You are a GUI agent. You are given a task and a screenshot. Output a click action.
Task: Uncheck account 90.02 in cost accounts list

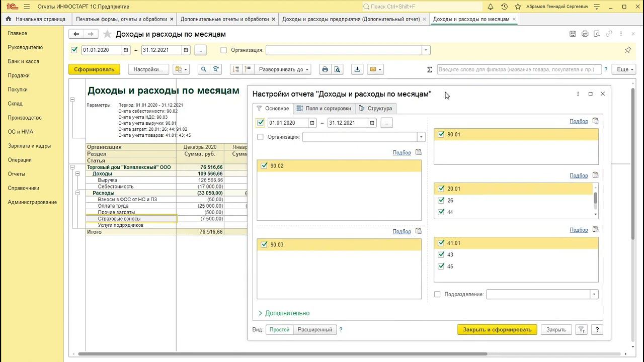(x=264, y=166)
